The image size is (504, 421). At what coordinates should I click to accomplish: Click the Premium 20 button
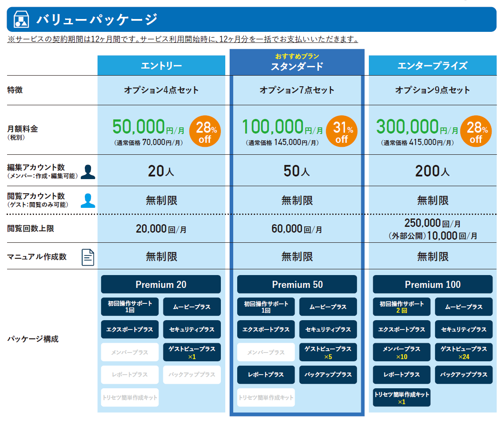161,284
